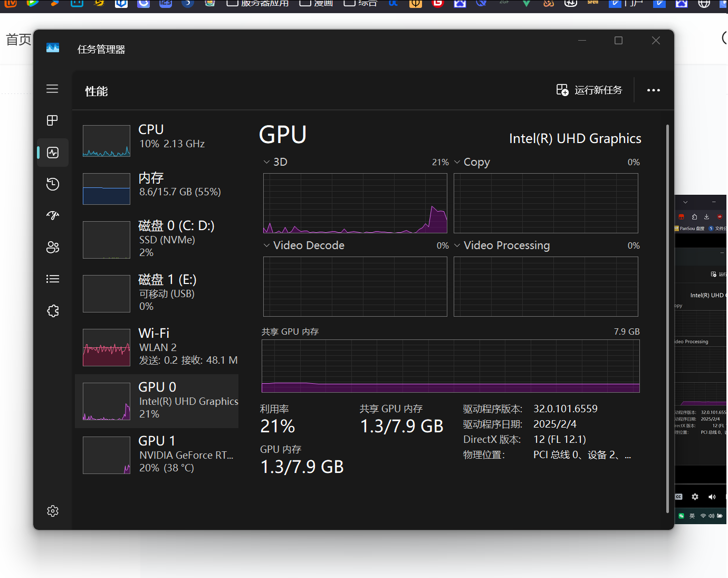The image size is (728, 578).
Task: Open browser extensions puzzle icon in background window
Action: point(694,216)
